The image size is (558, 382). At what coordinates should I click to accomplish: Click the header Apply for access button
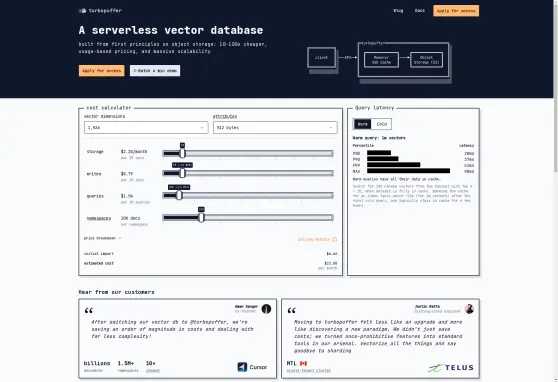(456, 11)
